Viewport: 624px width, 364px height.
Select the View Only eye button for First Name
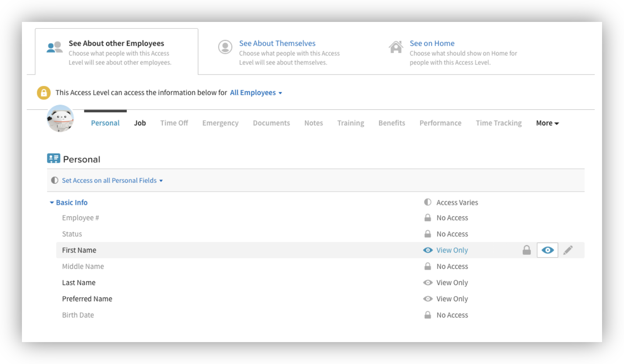tap(547, 250)
